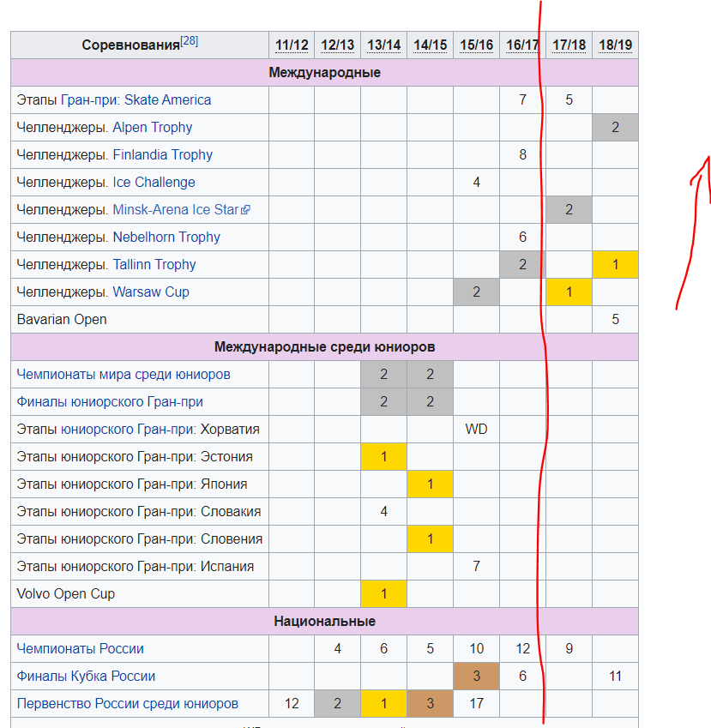Click the gold 1 cell in Warsaw Cup row
Viewport: 711px width, 728px height.
click(569, 292)
